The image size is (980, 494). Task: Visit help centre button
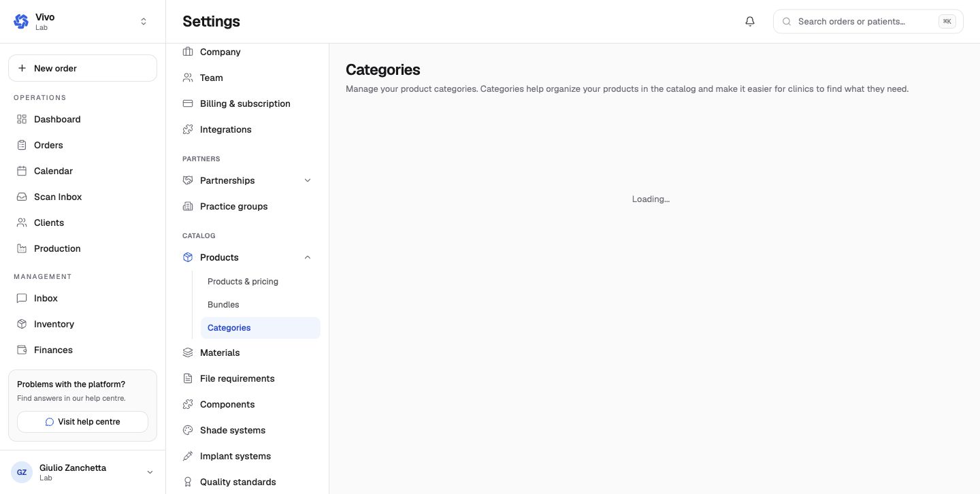[82, 422]
